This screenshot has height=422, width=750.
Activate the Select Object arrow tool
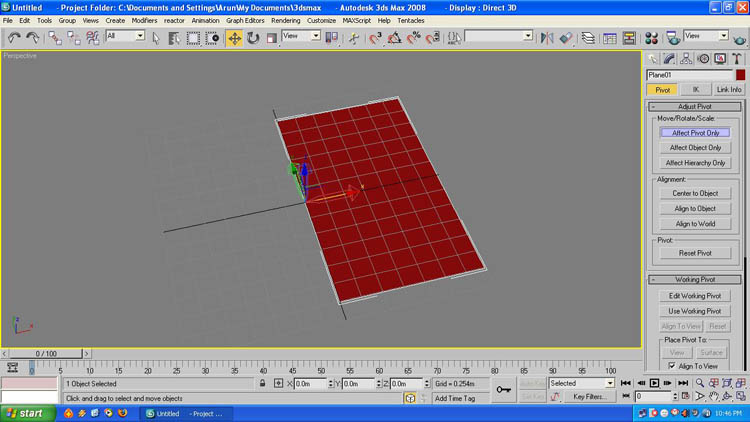(156, 38)
